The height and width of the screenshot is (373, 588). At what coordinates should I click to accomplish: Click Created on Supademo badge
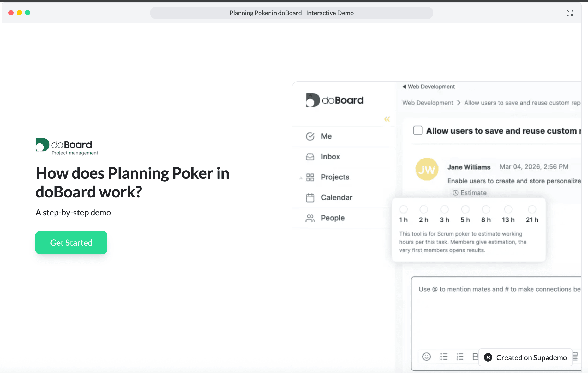(525, 357)
